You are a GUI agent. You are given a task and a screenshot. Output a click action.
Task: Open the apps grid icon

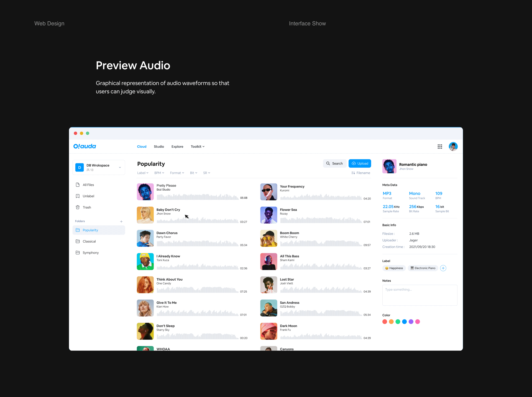coord(440,147)
